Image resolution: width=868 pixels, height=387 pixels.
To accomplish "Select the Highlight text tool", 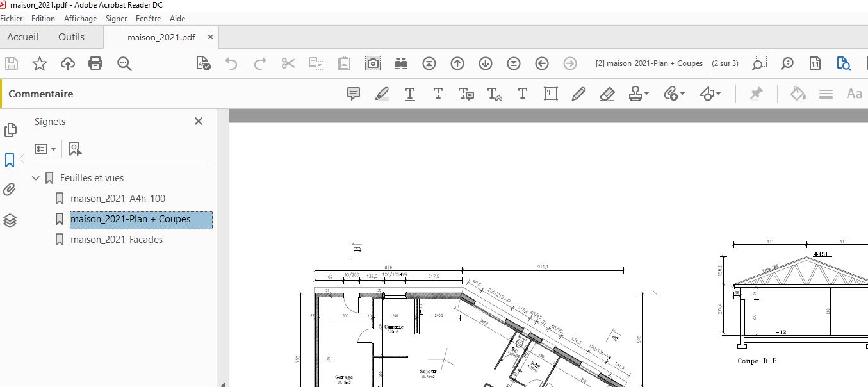I will click(x=382, y=94).
